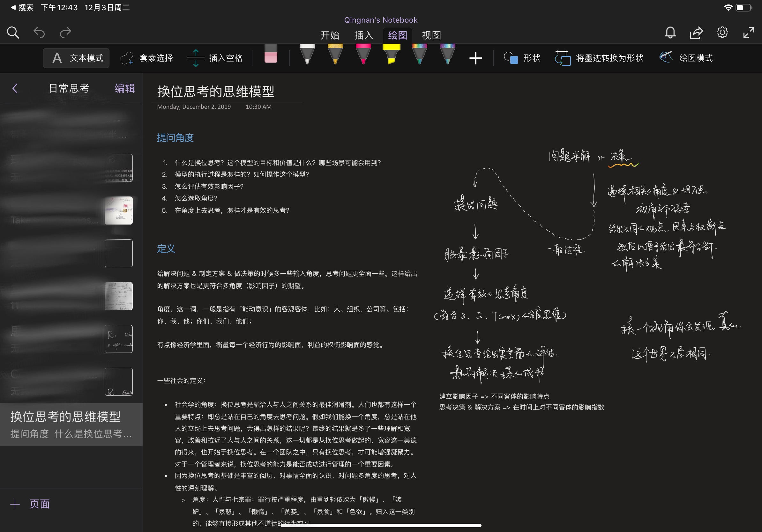
Task: Click the undo arrow
Action: pos(39,33)
